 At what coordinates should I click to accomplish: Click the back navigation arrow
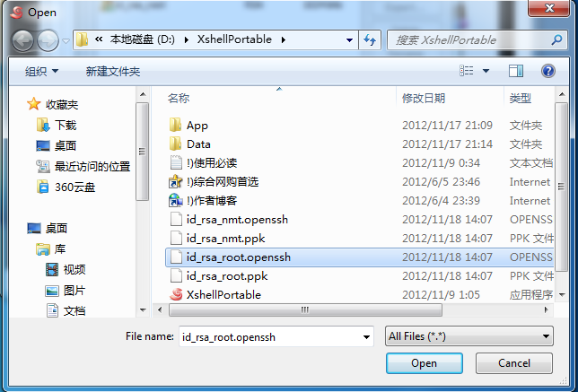tap(23, 40)
